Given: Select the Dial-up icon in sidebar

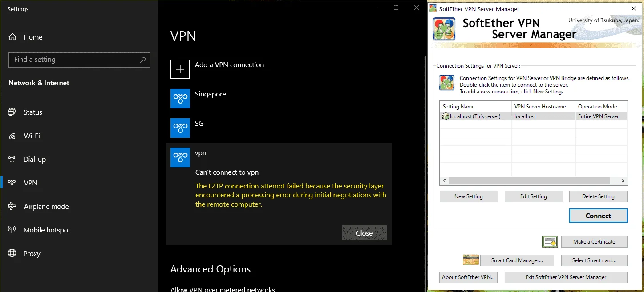Looking at the screenshot, I should (x=12, y=159).
